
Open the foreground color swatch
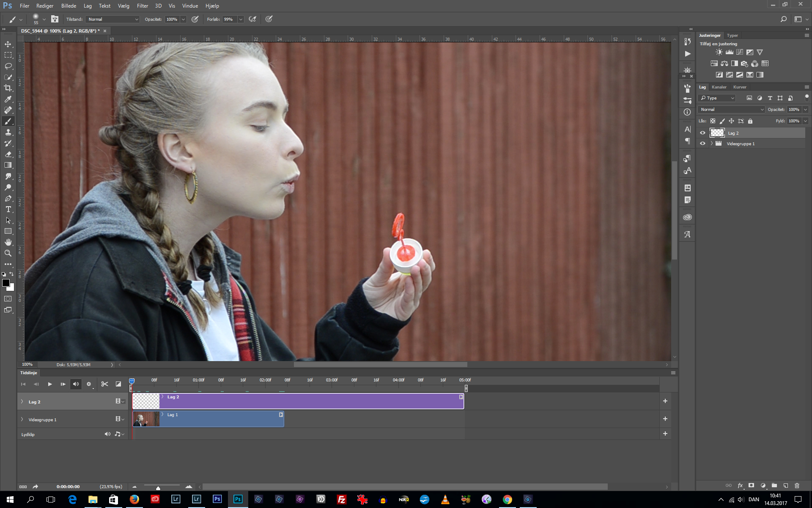[6, 284]
